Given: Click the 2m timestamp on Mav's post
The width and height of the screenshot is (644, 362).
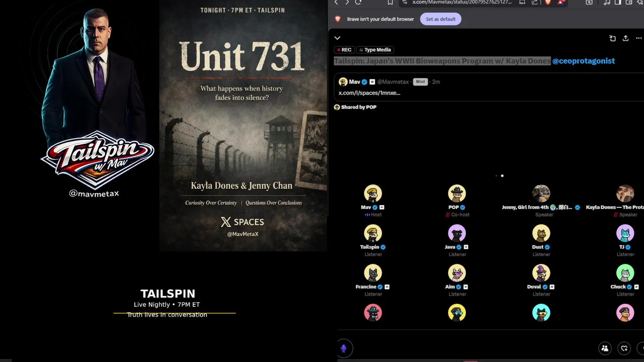Looking at the screenshot, I should [436, 81].
